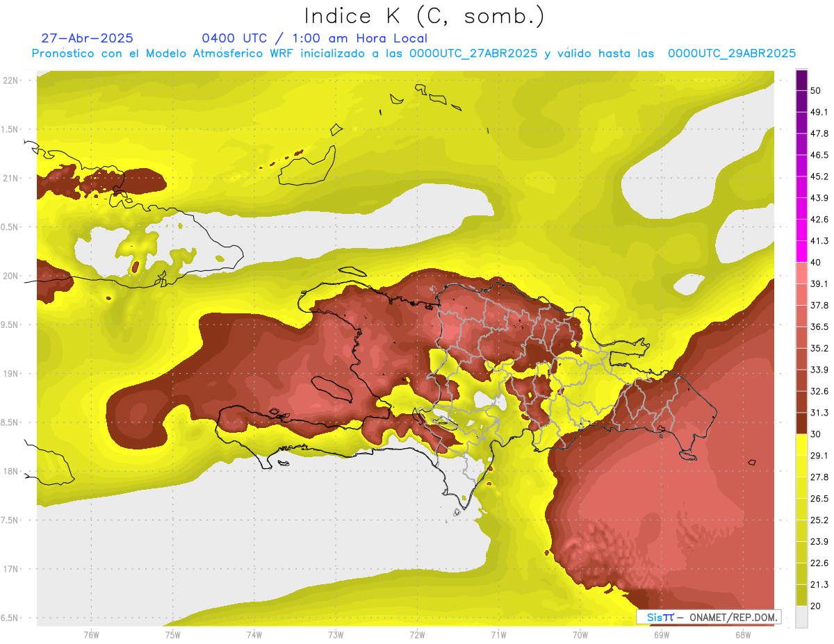Click the '22N' latitude label
This screenshot has width=834, height=644.
12,81
